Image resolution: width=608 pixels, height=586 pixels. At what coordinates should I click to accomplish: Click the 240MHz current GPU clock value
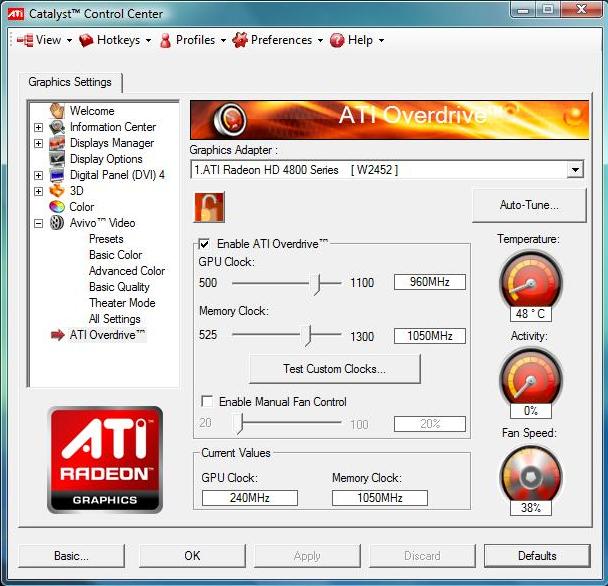[250, 498]
